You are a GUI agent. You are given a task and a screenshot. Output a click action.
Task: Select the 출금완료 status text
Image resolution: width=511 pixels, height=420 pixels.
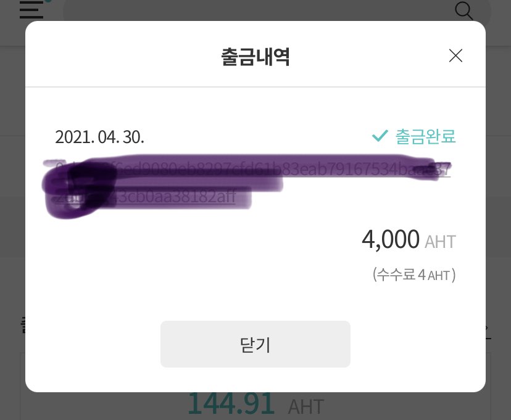pyautogui.click(x=425, y=136)
